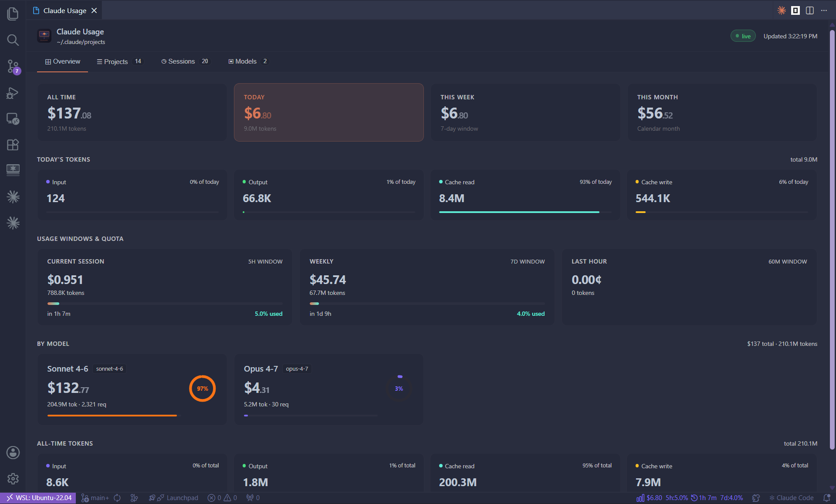Open the Explorer view in activity bar
Viewport: 836px width, 504px height.
13,14
